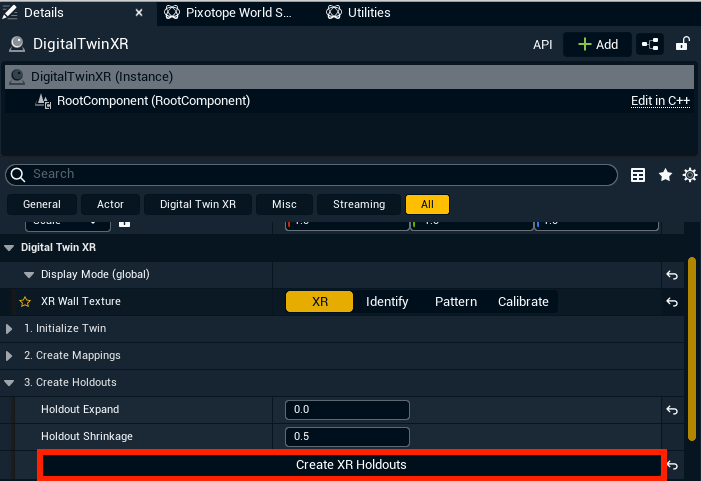Select the Digital Twin XR filter
Viewport: 701px width, 481px height.
[198, 204]
